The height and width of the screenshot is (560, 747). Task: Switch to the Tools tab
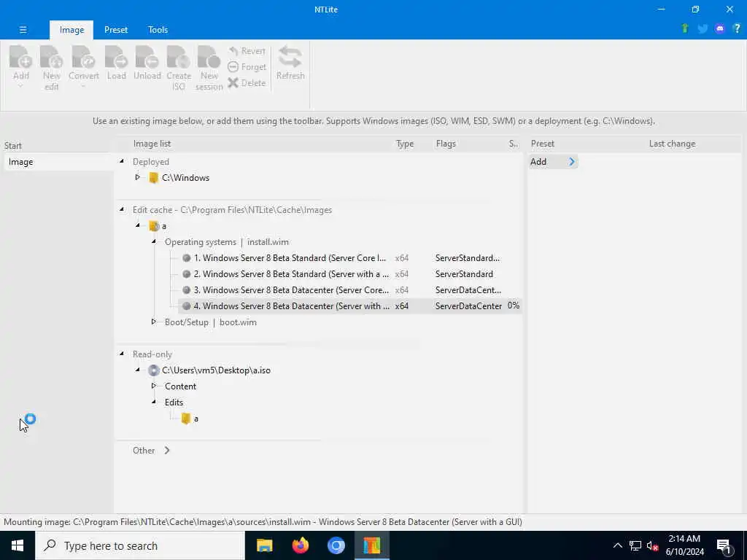(x=158, y=29)
